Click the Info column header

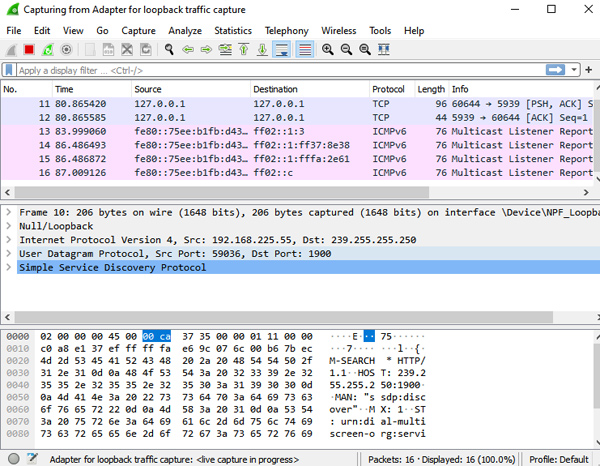[x=521, y=90]
